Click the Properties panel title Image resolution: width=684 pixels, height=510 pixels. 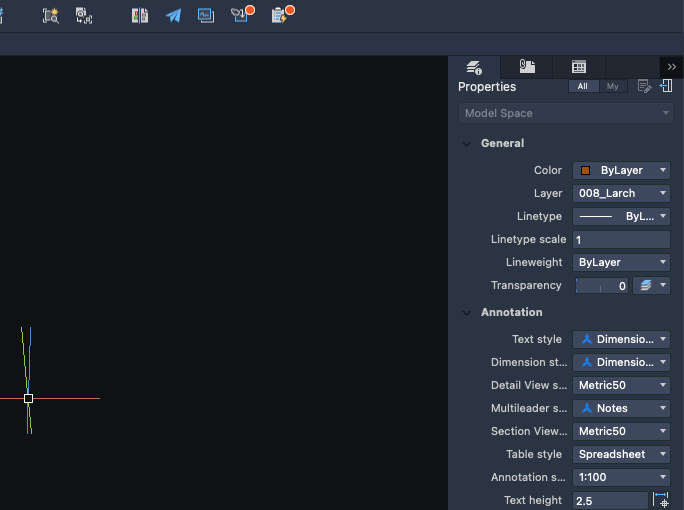(487, 87)
